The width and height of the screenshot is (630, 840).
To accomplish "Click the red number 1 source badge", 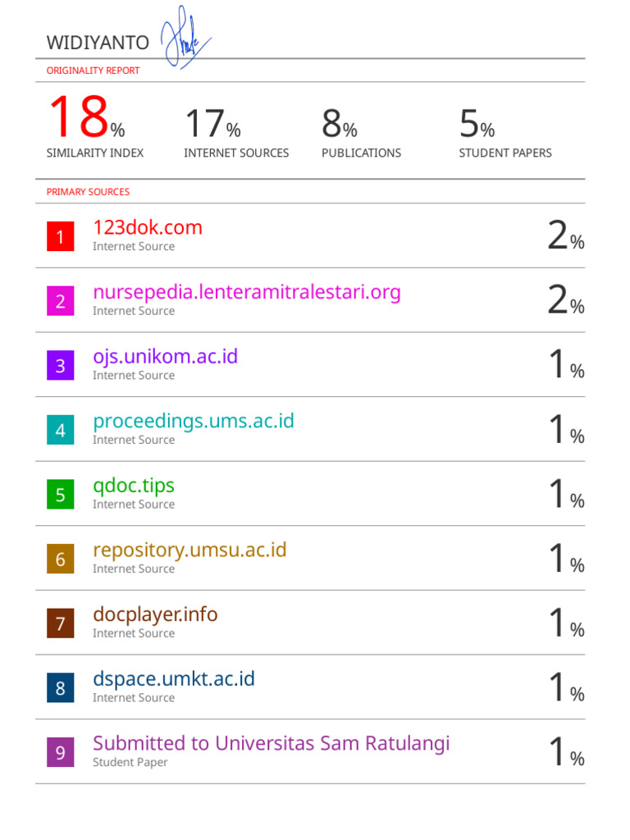I will pos(60,238).
